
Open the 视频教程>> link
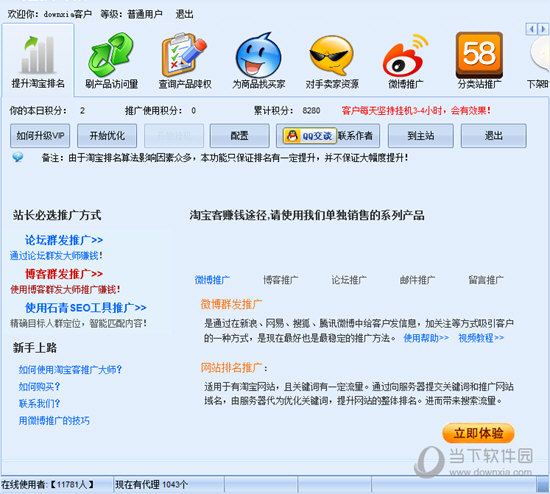(481, 338)
